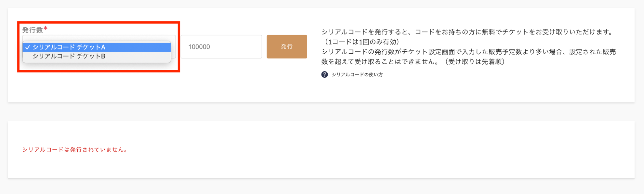Focus the 100000 issue count field
The image size is (644, 194).
[x=221, y=47]
